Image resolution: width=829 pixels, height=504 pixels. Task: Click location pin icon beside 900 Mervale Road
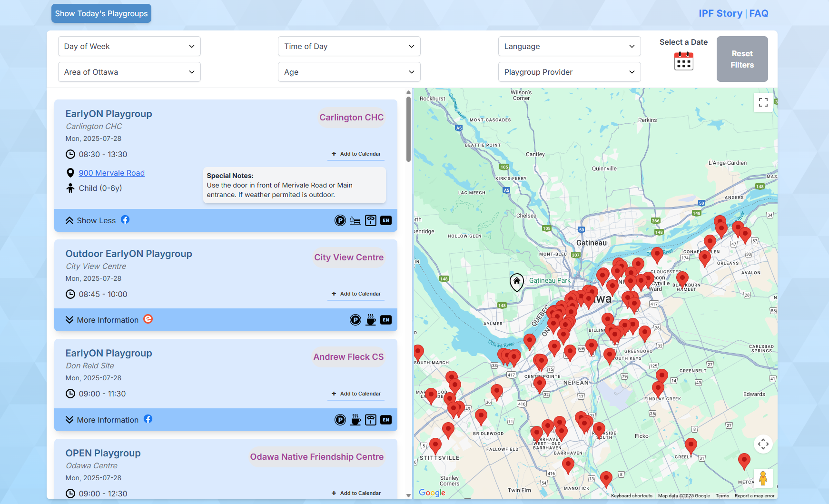pyautogui.click(x=70, y=173)
